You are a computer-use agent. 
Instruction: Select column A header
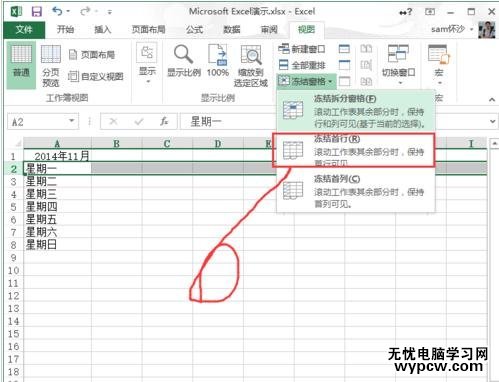pyautogui.click(x=57, y=144)
